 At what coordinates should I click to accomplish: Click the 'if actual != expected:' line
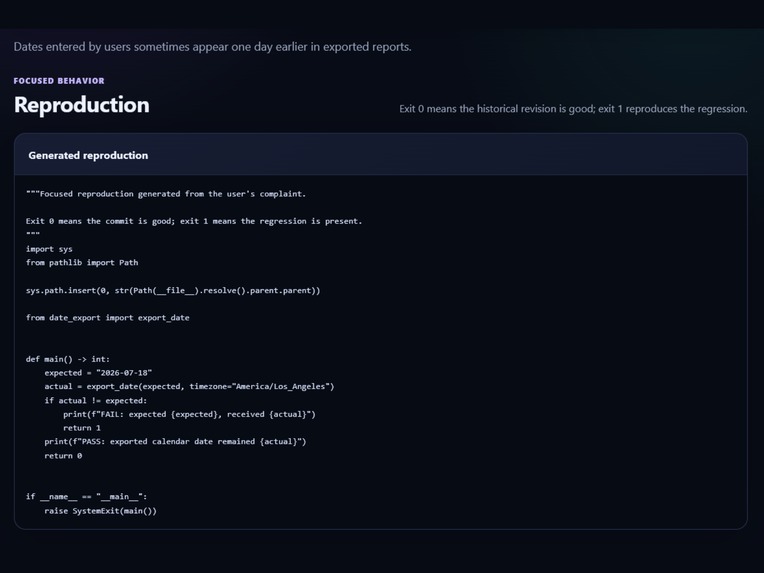(96, 401)
